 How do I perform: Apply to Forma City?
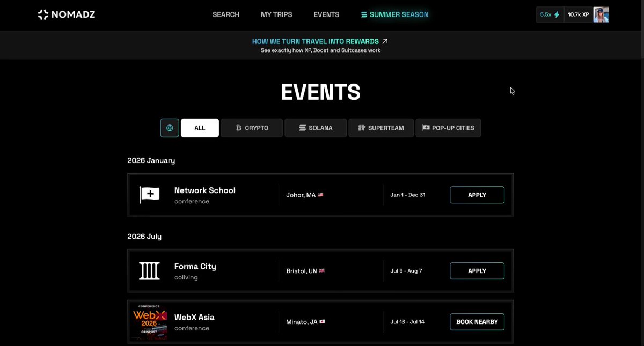(x=477, y=271)
